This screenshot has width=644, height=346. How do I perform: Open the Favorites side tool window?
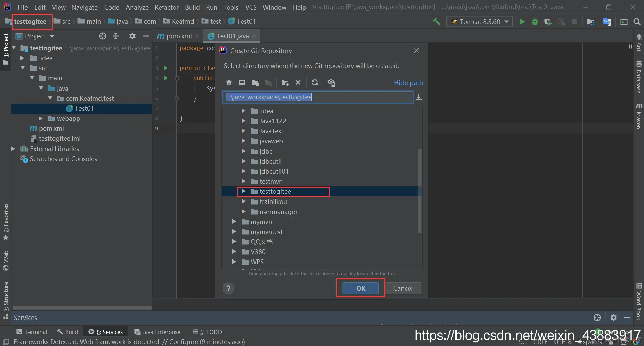(6, 221)
